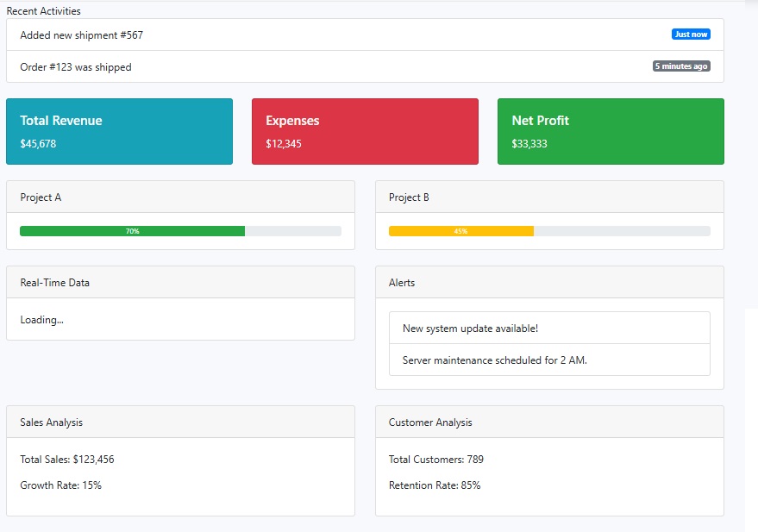Open the Expenses card
The image size is (758, 532).
365,131
